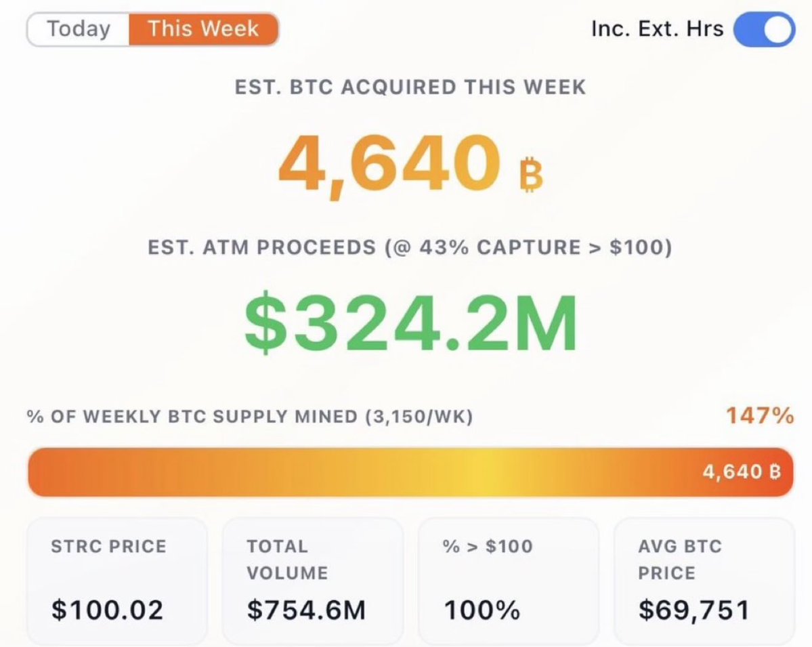Click the $100.02 STRC price value
This screenshot has width=812, height=647.
coord(107,610)
